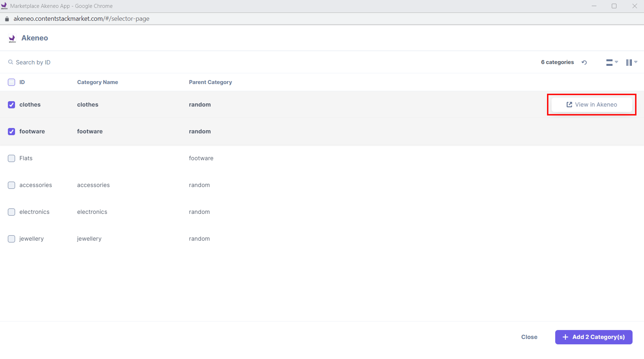
Task: Click 'accessories' ID cell
Action: 36,185
